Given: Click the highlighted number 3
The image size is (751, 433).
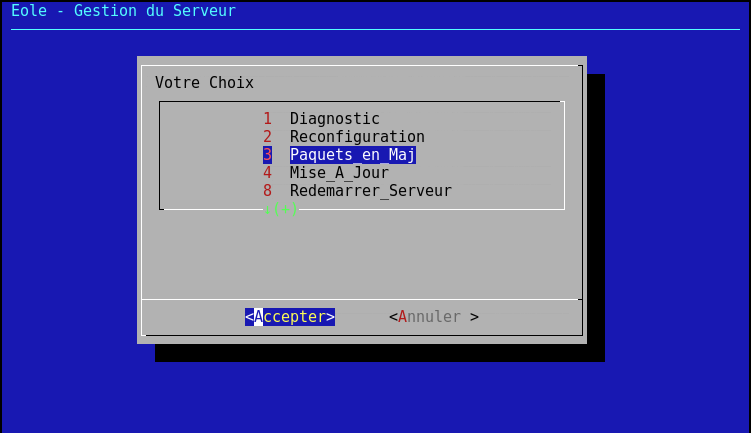Looking at the screenshot, I should pos(267,155).
